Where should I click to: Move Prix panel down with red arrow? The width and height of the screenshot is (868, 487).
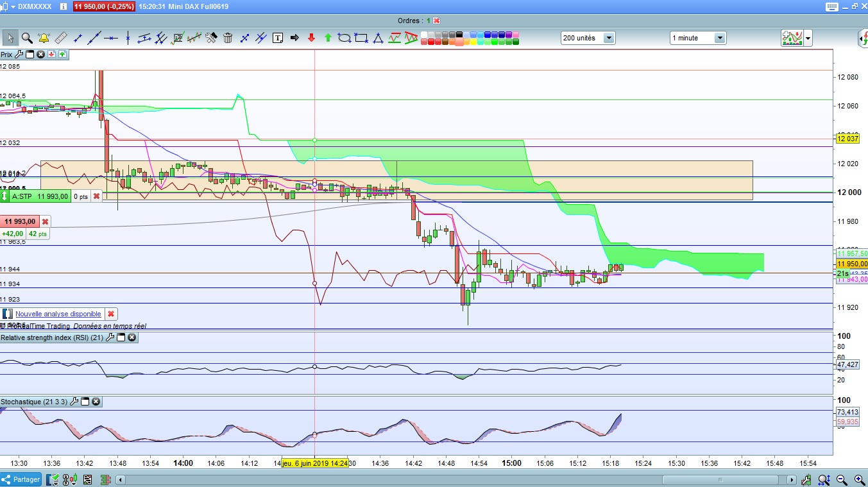click(51, 55)
